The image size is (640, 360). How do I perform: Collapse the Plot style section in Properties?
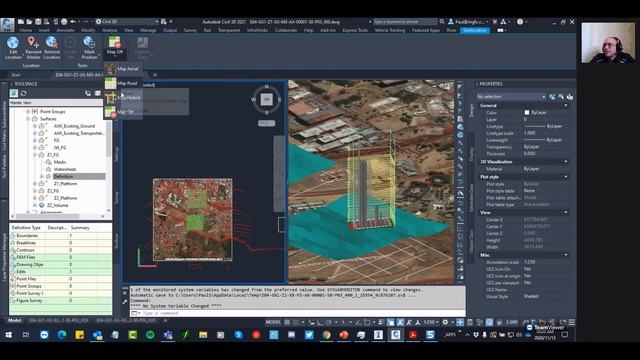(x=566, y=177)
